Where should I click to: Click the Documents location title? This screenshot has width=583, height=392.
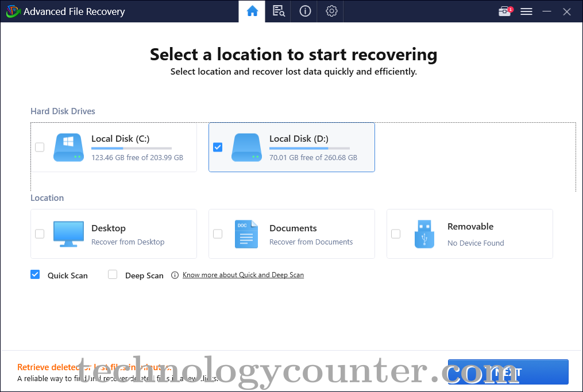coord(293,228)
